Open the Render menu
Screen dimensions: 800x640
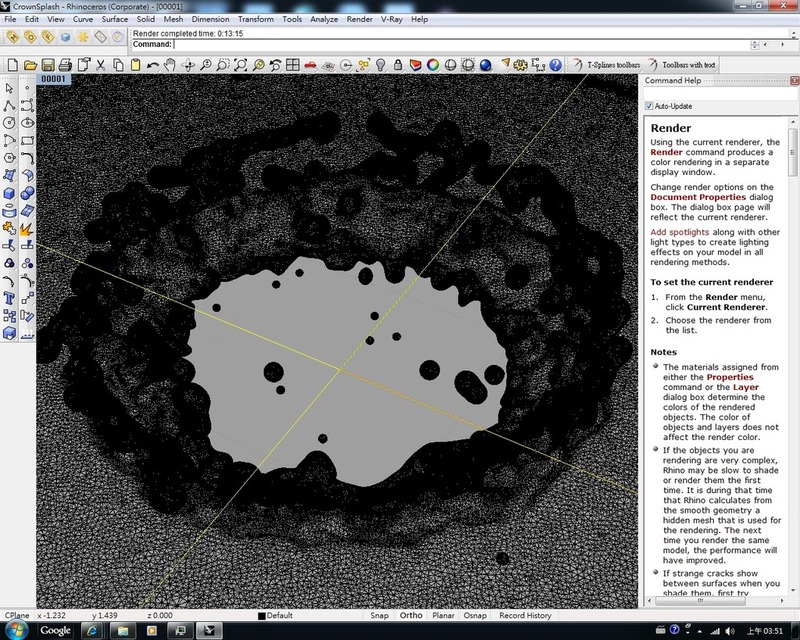tap(360, 19)
